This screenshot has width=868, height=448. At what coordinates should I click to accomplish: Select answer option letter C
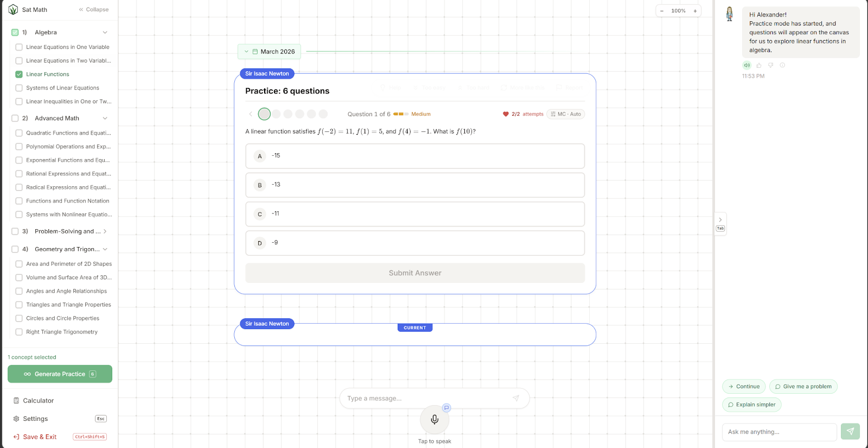click(x=260, y=214)
